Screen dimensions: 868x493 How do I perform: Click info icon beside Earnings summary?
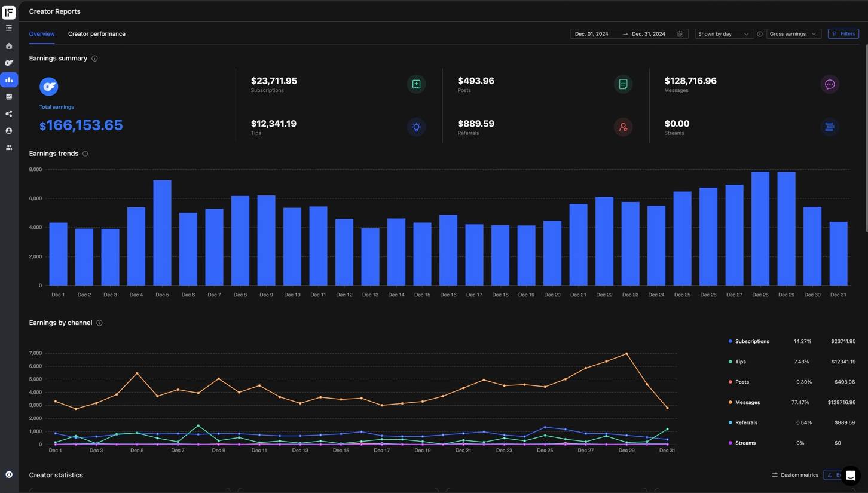[x=94, y=59]
